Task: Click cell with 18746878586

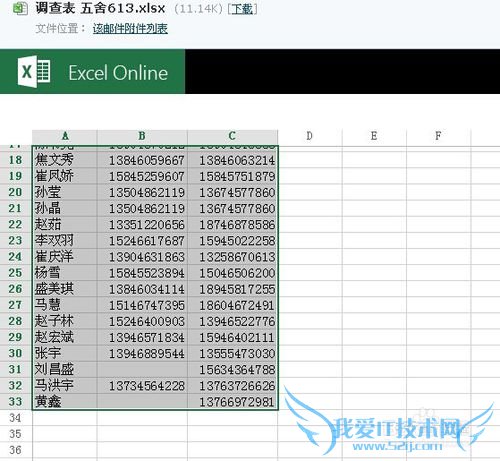Action: pos(232,224)
